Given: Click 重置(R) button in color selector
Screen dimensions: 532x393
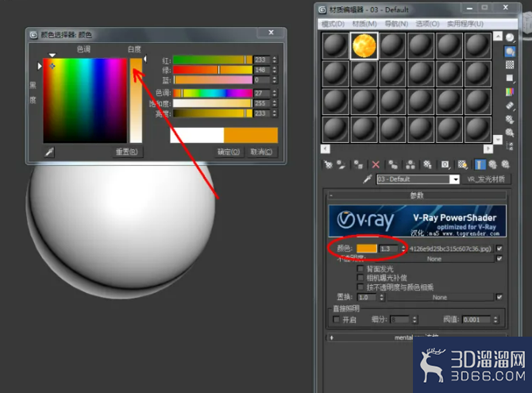Looking at the screenshot, I should [x=126, y=152].
